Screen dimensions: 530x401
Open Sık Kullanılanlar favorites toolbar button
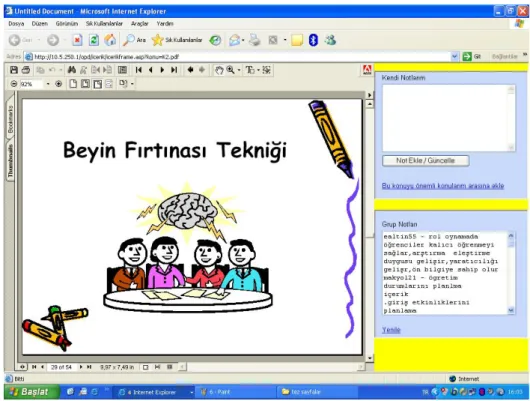click(x=177, y=40)
